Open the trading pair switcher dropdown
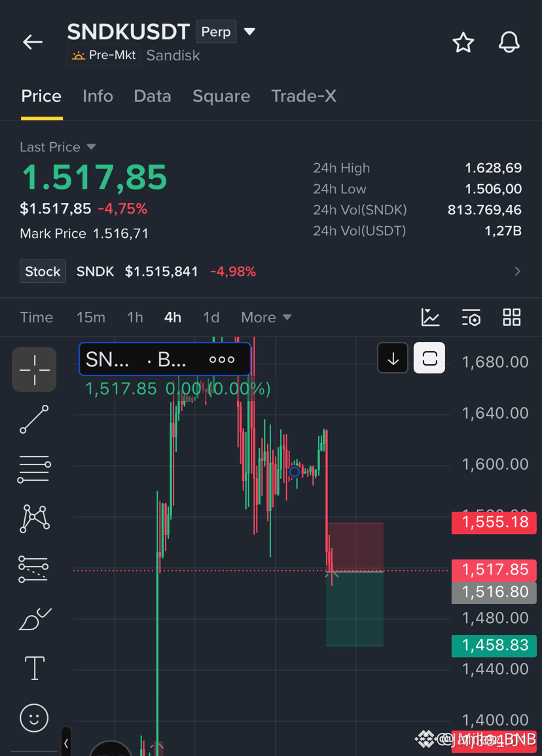The width and height of the screenshot is (542, 756). 249,32
